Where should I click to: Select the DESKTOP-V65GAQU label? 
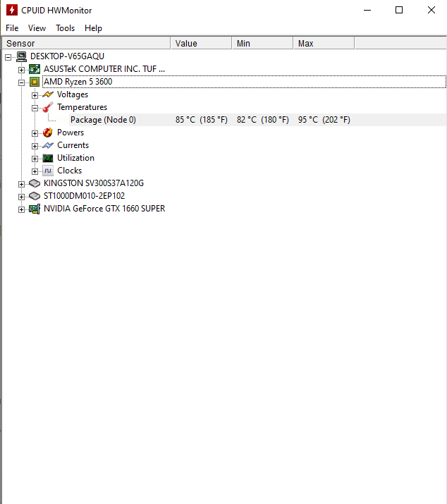click(x=67, y=56)
